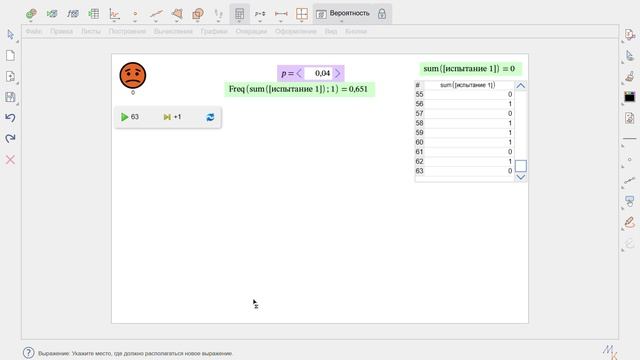Open the Вероятность mode dropdown
This screenshot has width=640, height=360.
click(344, 14)
